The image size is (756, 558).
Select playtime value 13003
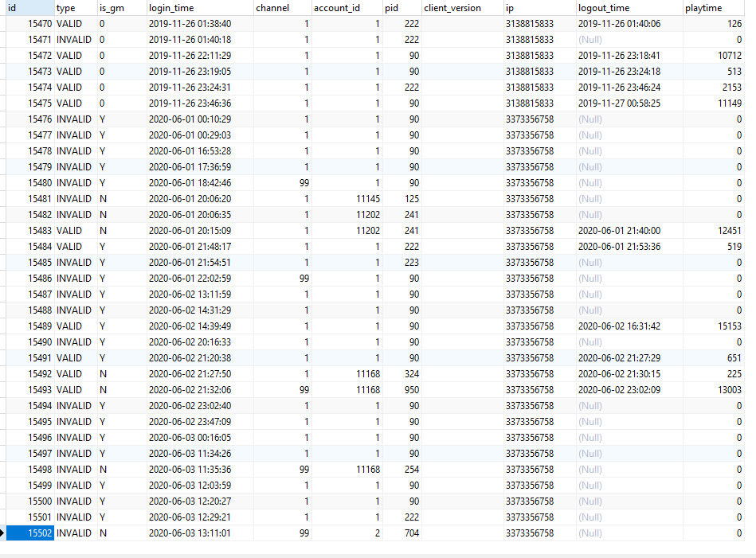(730, 389)
